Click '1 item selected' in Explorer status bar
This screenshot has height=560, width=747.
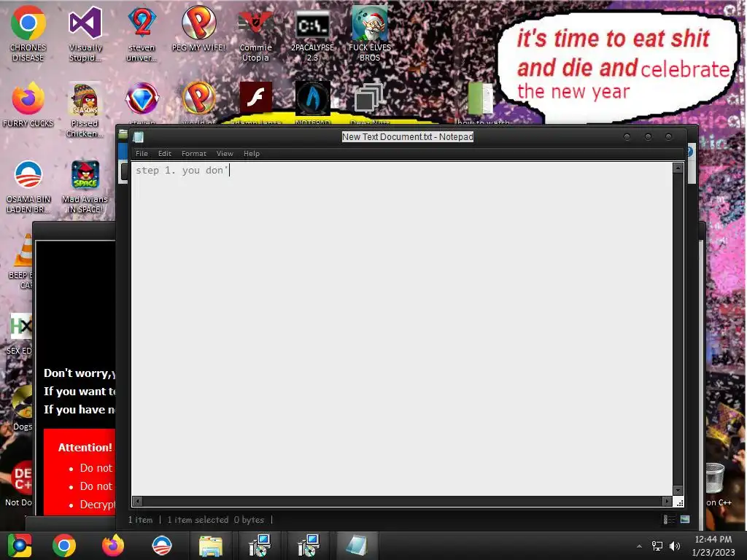tap(198, 519)
